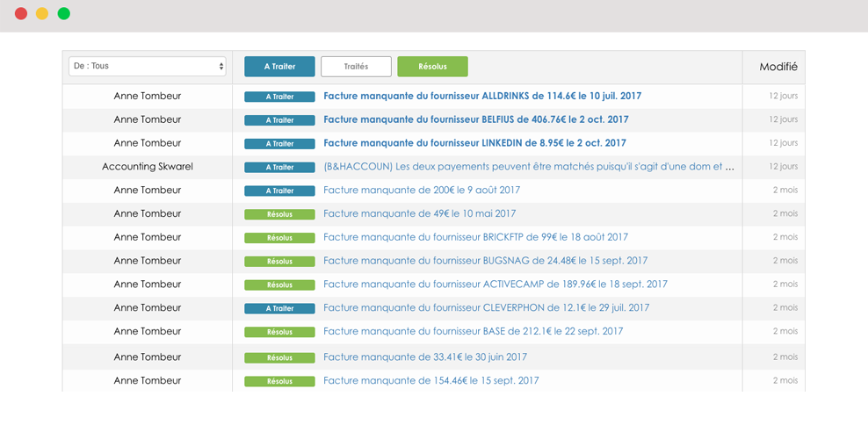The width and height of the screenshot is (868, 425).
Task: Open the CLEVERPHON 12.1€ missing invoice message
Action: tap(486, 307)
